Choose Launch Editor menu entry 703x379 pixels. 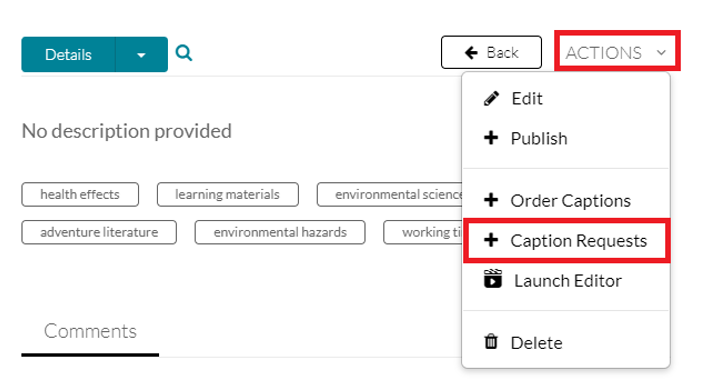567,281
